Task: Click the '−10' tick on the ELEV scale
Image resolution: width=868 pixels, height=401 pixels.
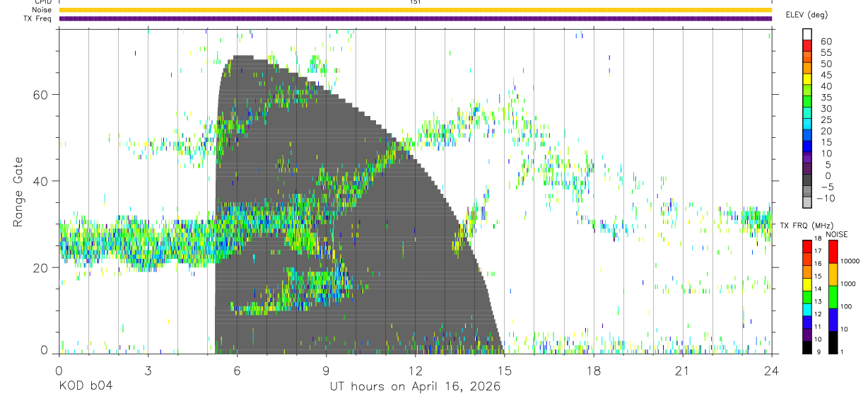Action: coord(825,198)
